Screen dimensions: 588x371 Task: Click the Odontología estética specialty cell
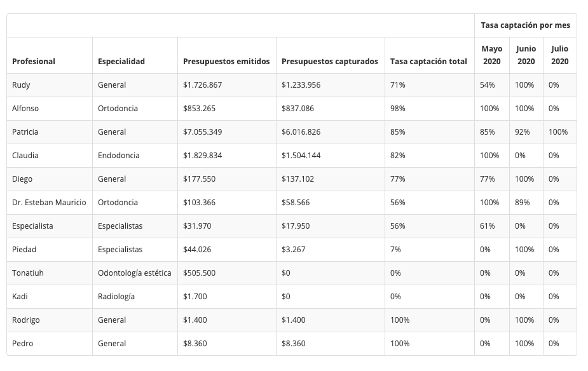[134, 273]
